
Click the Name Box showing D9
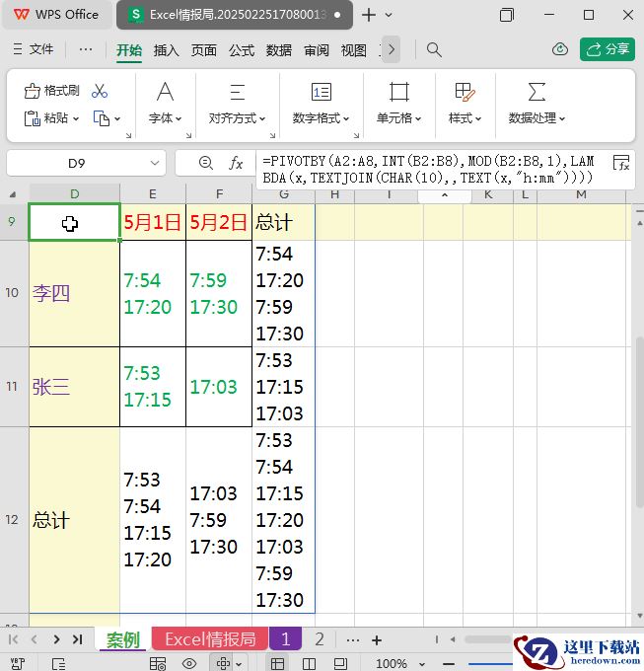pyautogui.click(x=77, y=163)
